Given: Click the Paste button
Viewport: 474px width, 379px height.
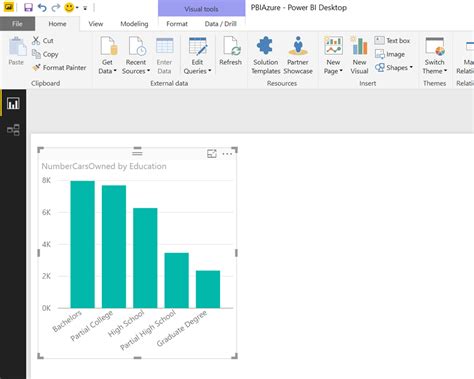Looking at the screenshot, I should point(16,51).
